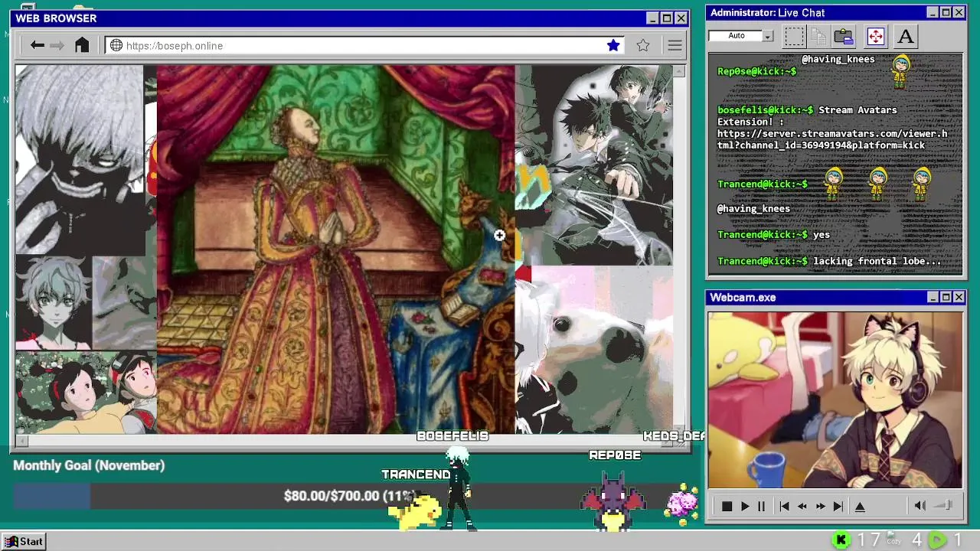Click the 'Monthly Goal (November)' label
Screen dimensions: 980x551
(x=89, y=465)
